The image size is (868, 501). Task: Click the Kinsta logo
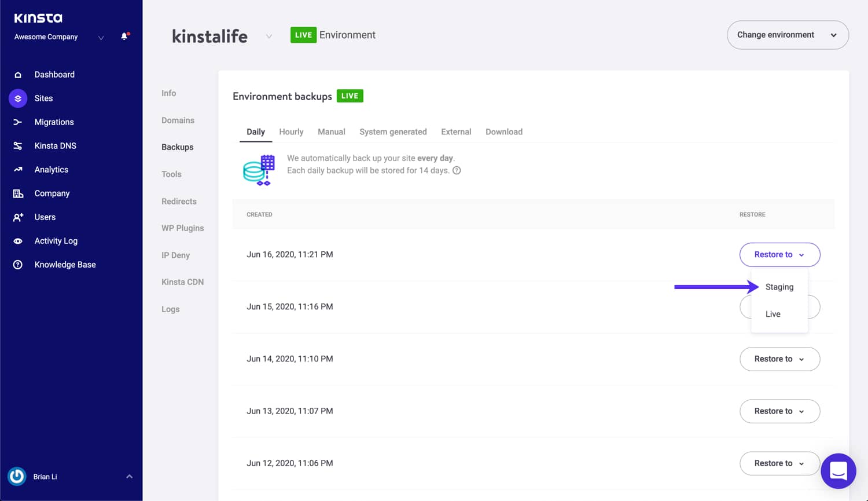coord(38,18)
